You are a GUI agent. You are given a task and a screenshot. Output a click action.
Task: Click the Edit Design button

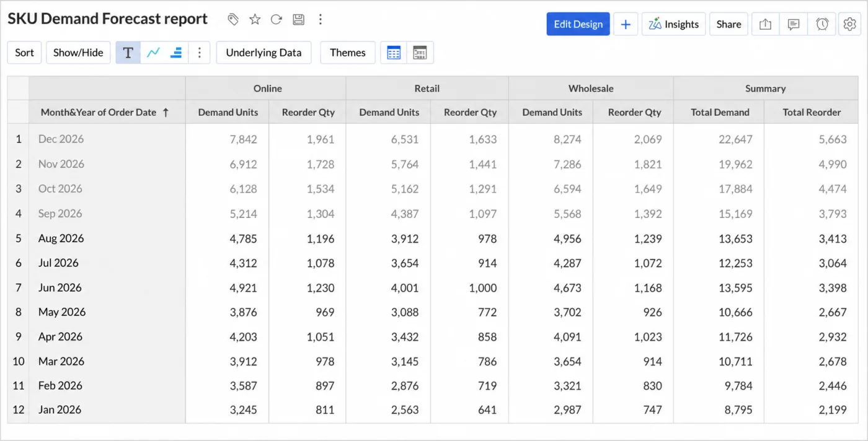(578, 24)
